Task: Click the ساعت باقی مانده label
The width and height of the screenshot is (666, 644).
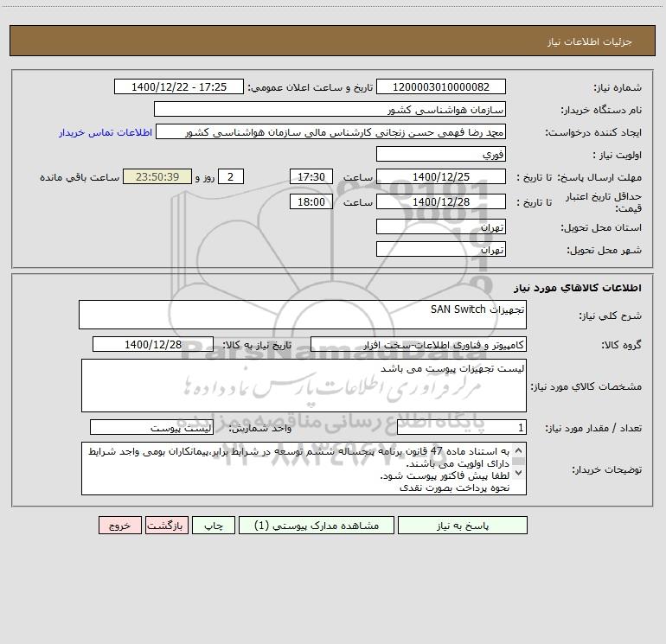Action: pos(80,177)
